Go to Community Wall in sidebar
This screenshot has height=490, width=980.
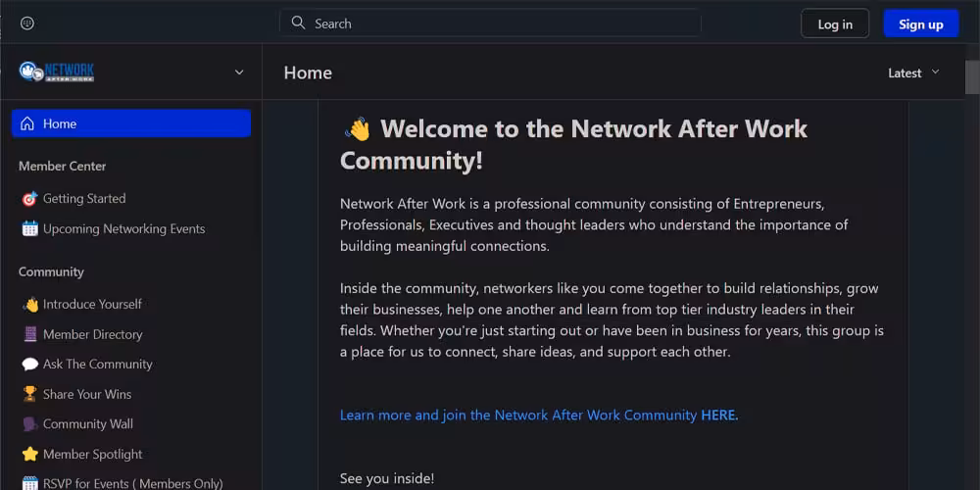[87, 424]
